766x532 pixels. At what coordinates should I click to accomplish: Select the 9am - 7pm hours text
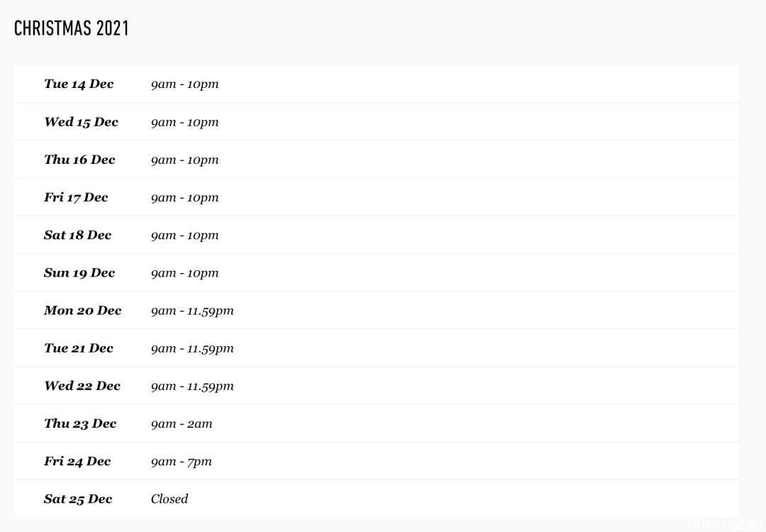(182, 462)
